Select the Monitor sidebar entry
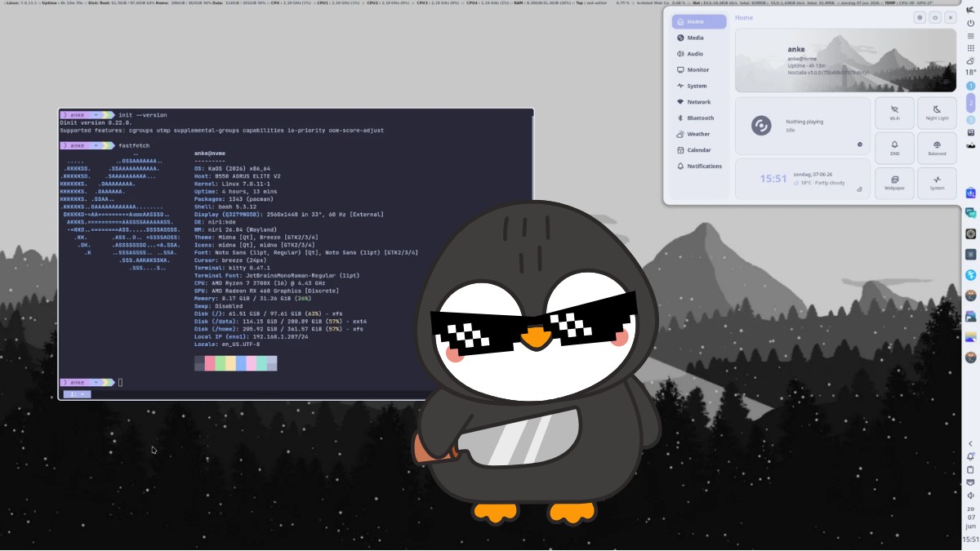The height and width of the screenshot is (551, 980). (x=699, y=70)
